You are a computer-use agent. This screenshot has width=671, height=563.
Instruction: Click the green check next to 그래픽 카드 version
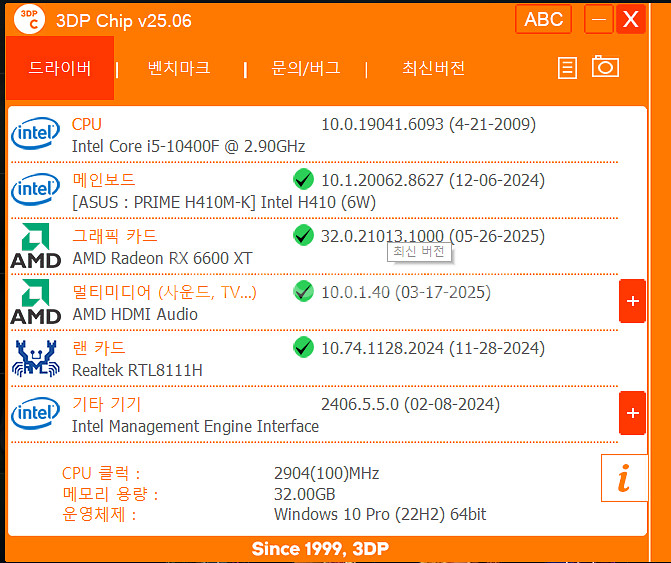pyautogui.click(x=303, y=235)
